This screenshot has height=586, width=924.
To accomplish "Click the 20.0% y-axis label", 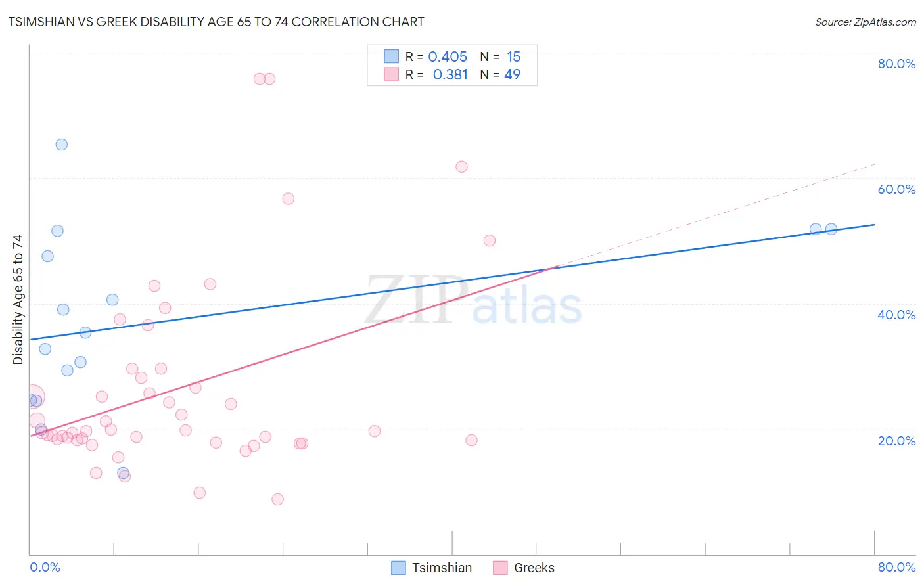I will [x=896, y=441].
